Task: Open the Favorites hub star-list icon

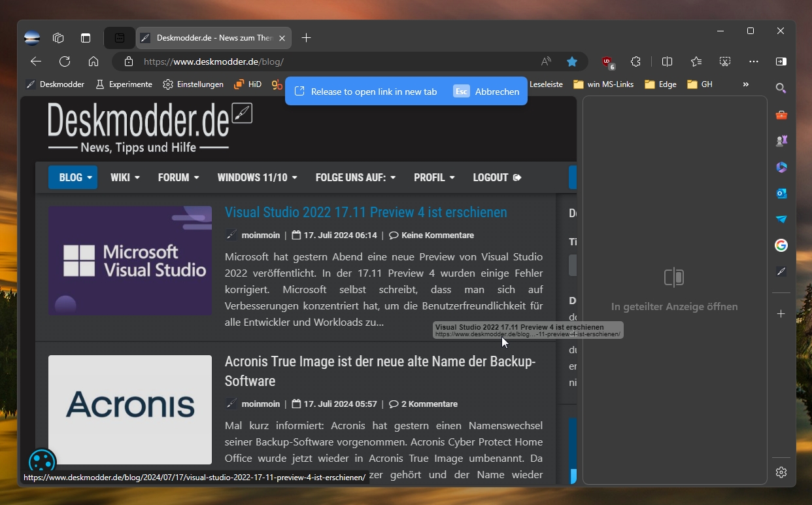Action: [696, 61]
